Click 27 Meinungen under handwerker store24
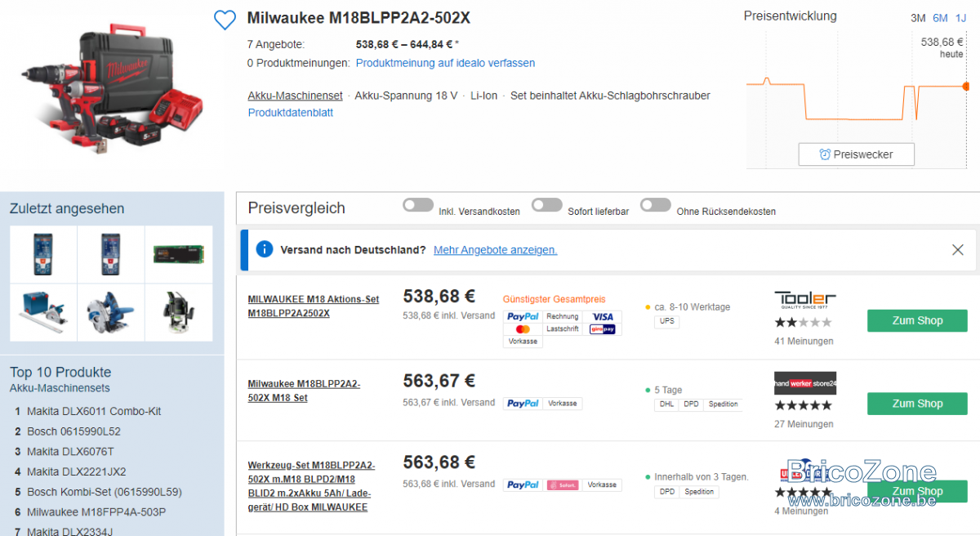 [x=804, y=424]
